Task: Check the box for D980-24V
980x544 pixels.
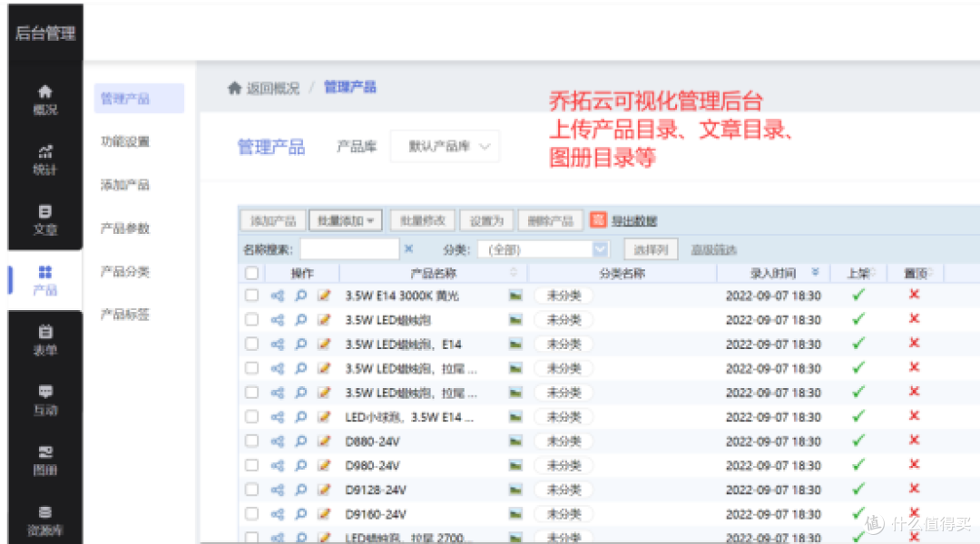Action: 252,465
